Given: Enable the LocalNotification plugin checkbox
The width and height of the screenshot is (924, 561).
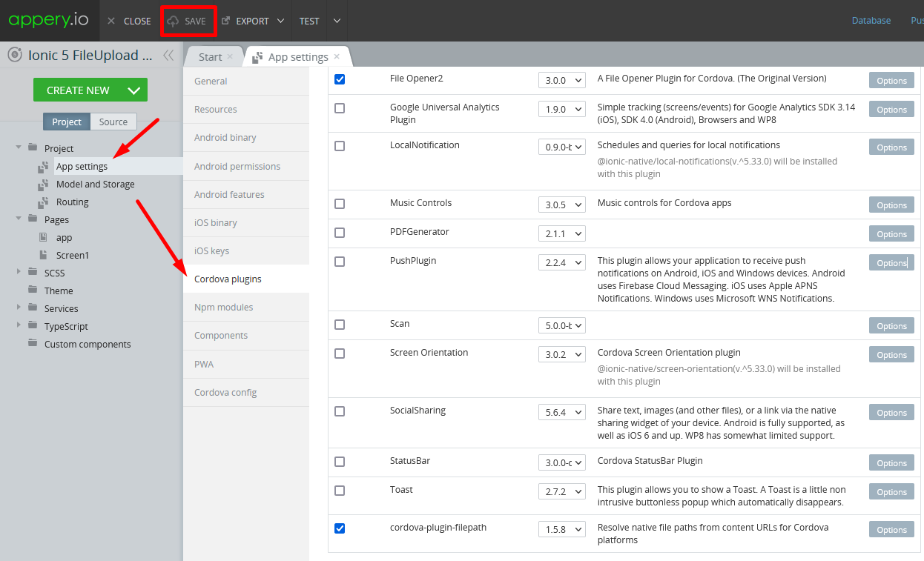Looking at the screenshot, I should (340, 146).
